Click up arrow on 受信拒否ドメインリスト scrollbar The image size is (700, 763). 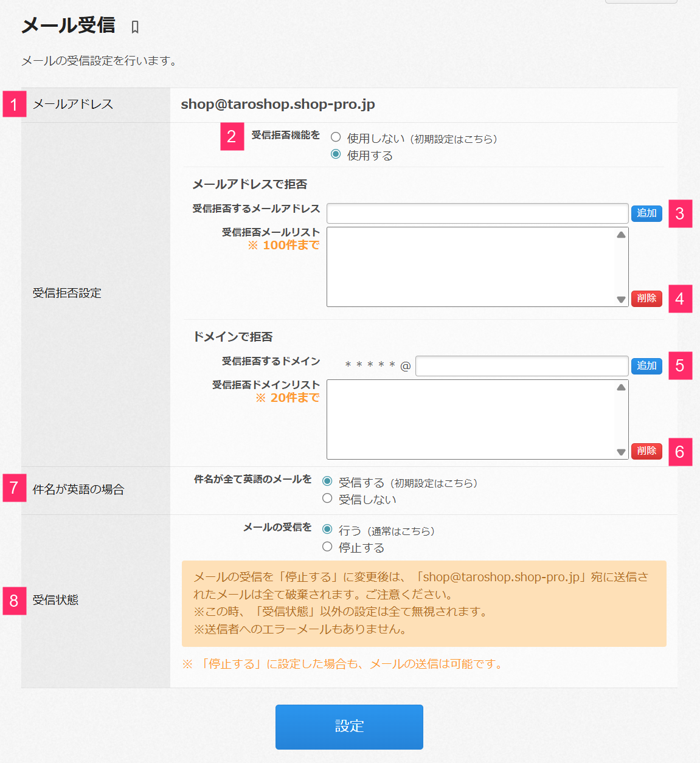coord(620,387)
